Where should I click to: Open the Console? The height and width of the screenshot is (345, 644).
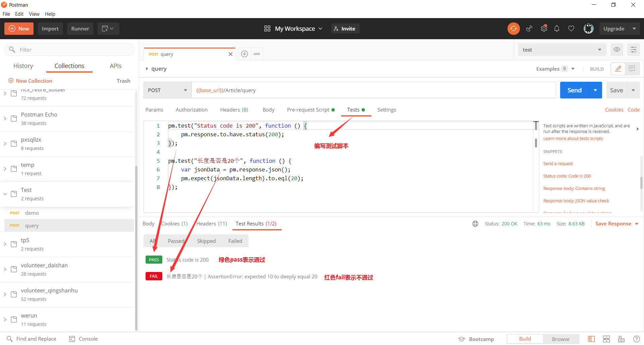[83, 339]
